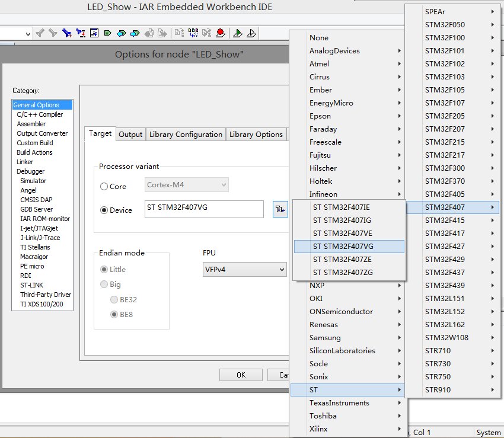Select Output Converter category
The image size is (504, 438).
click(x=42, y=133)
